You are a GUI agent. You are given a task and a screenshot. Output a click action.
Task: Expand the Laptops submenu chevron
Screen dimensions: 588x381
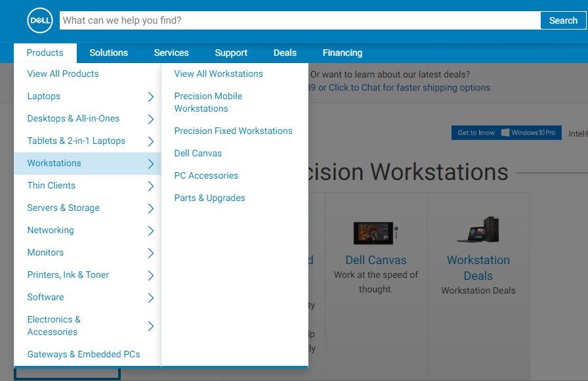(x=151, y=97)
